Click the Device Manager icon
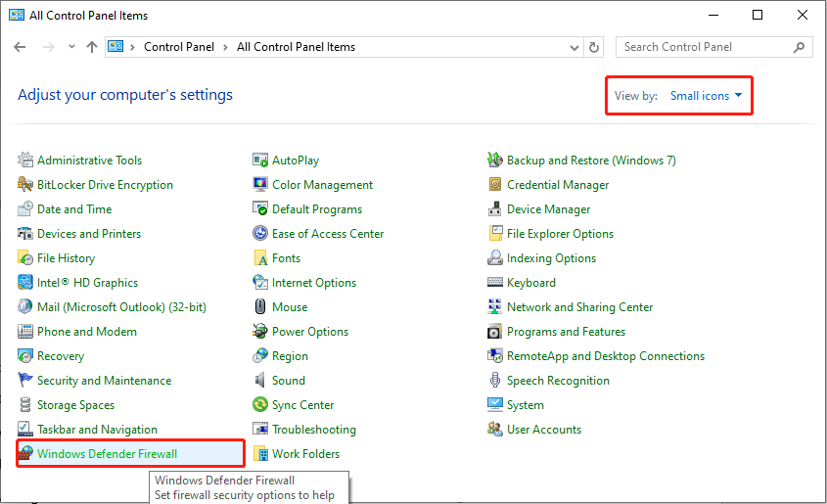 pyautogui.click(x=494, y=208)
